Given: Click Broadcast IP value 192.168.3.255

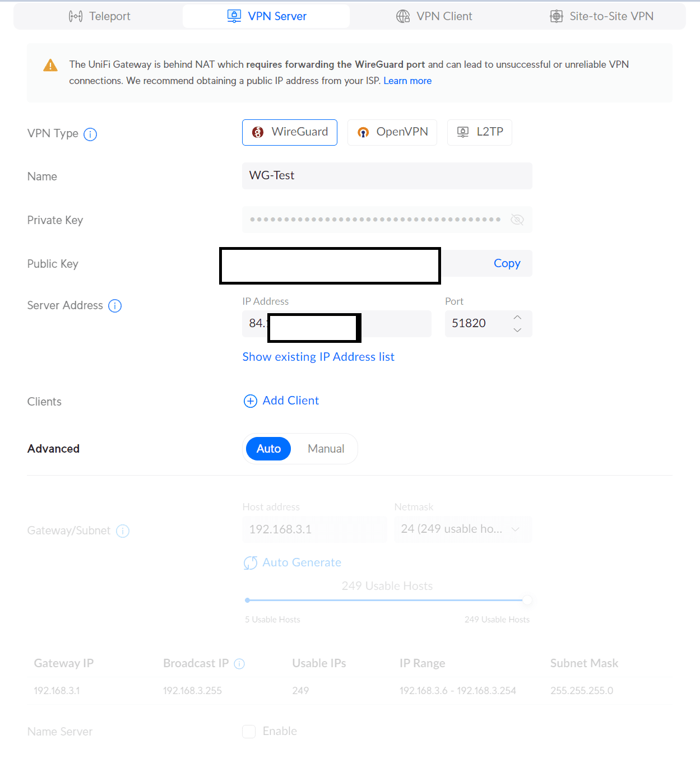Looking at the screenshot, I should click(x=192, y=691).
